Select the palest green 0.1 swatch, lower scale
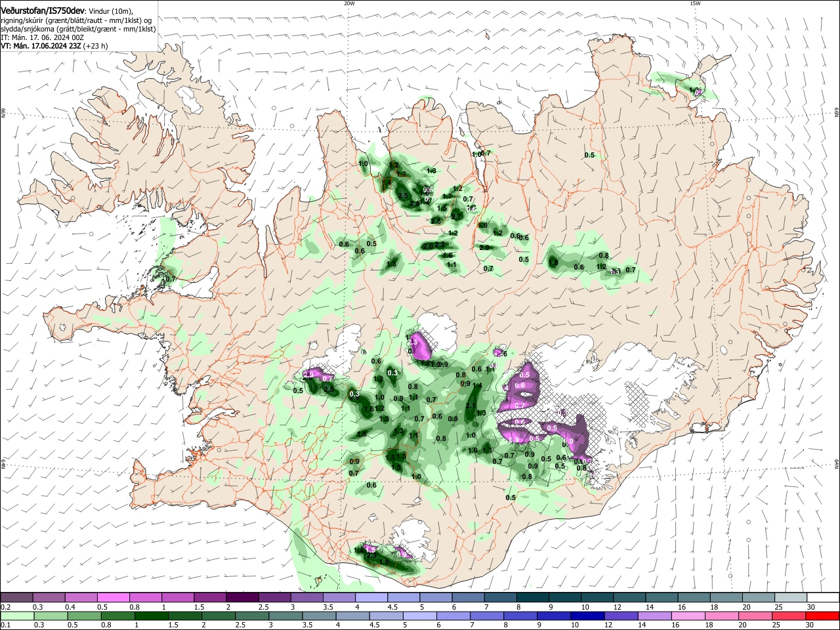The width and height of the screenshot is (840, 630). coord(17,616)
